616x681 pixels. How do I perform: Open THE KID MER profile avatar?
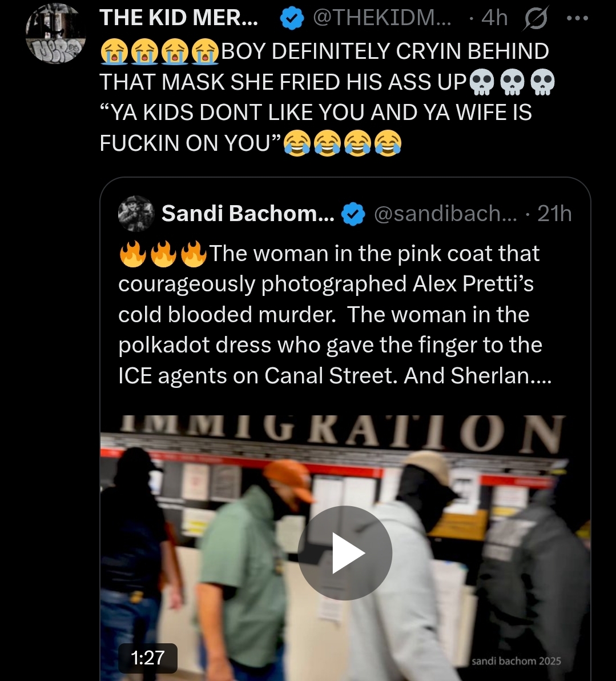coord(55,34)
